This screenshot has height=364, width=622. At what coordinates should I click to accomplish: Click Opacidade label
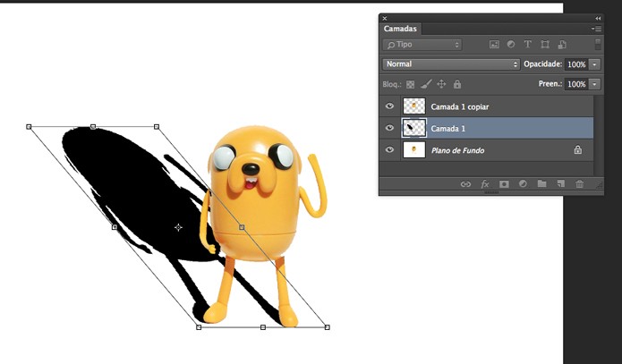click(542, 63)
